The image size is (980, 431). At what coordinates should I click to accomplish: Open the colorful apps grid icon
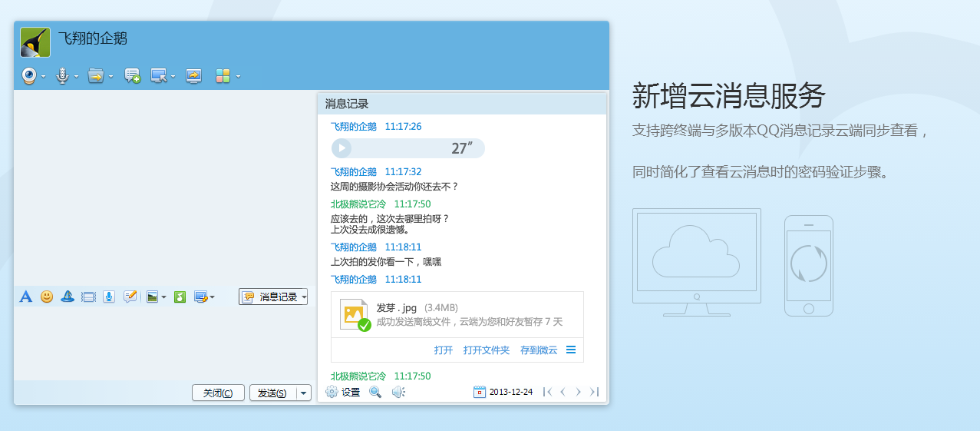(223, 75)
